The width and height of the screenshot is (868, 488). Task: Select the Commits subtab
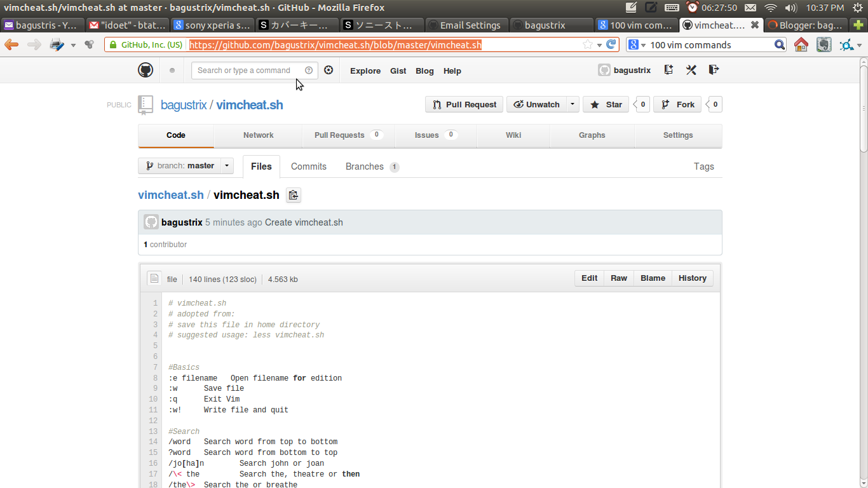pyautogui.click(x=309, y=166)
